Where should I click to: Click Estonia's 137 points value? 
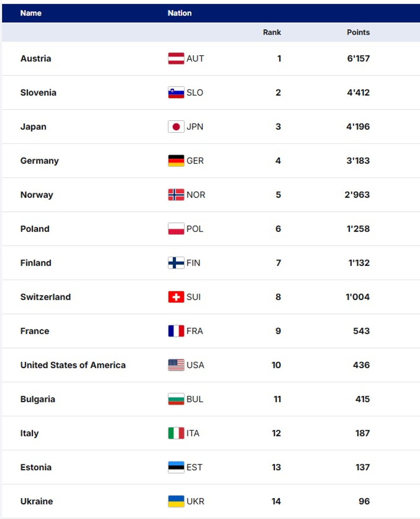pos(363,467)
